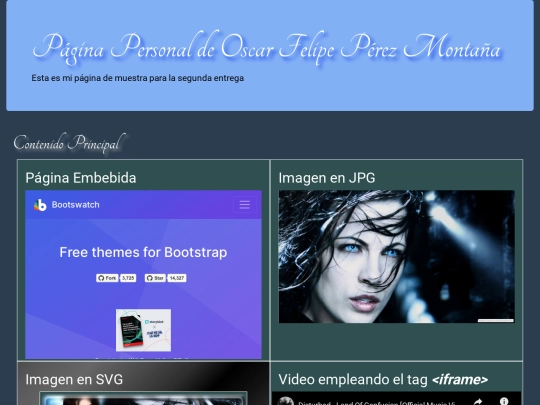Click 'Free themes for Bootstrap' text
540x405 pixels.
pyautogui.click(x=143, y=252)
